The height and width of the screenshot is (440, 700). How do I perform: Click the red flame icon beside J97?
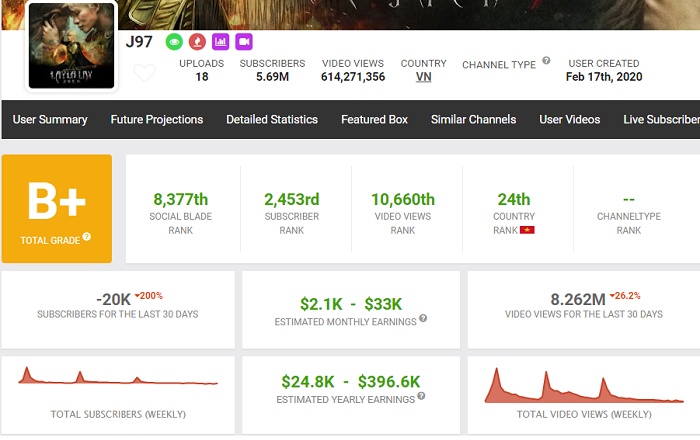pyautogui.click(x=197, y=42)
